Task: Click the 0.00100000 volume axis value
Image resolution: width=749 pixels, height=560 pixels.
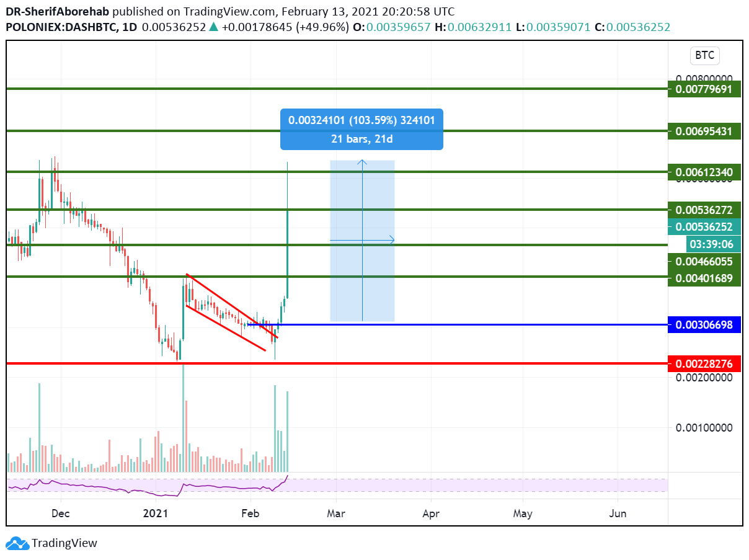Action: tap(704, 427)
